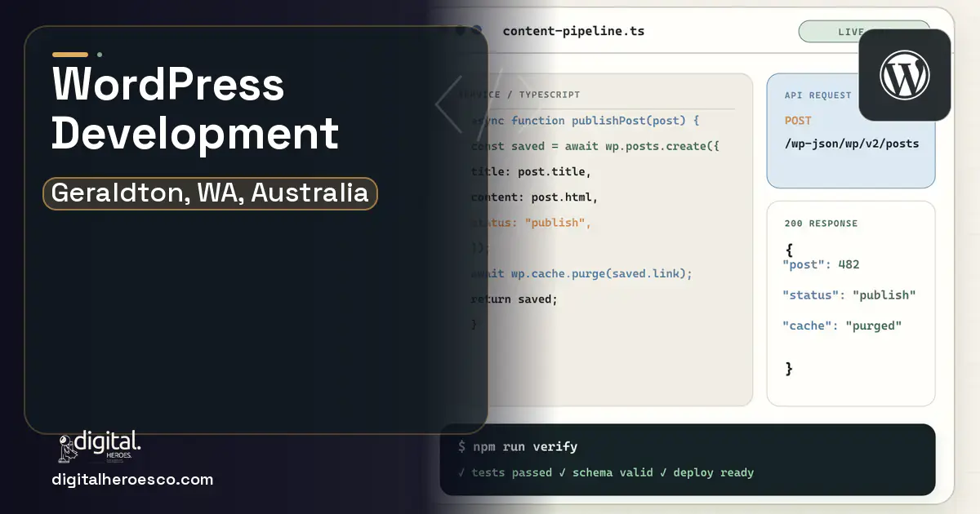
Task: Click the 200 RESPONSE label
Action: click(821, 224)
